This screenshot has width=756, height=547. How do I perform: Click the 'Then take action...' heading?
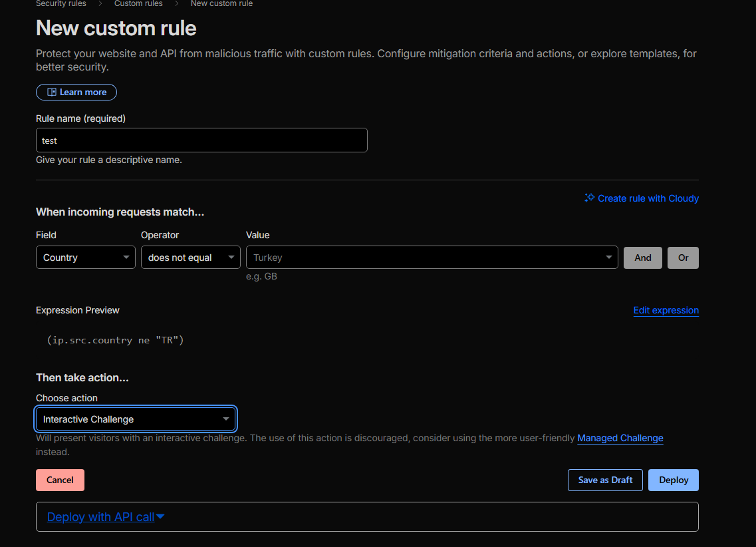(x=82, y=378)
